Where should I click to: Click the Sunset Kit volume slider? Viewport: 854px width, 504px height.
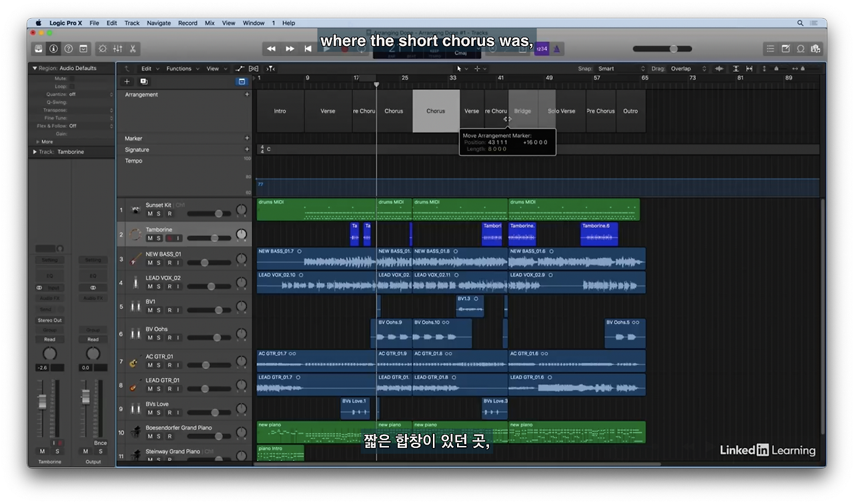coord(209,213)
